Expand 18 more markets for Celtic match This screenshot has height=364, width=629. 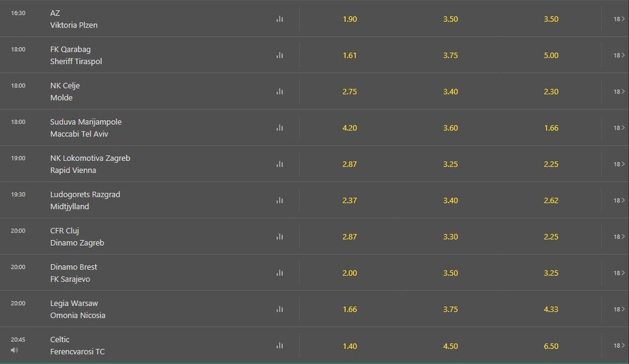point(619,346)
